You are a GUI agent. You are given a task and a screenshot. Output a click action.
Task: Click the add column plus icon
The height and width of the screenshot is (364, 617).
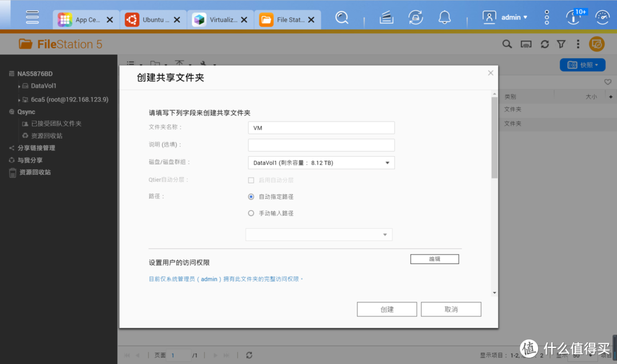(611, 97)
